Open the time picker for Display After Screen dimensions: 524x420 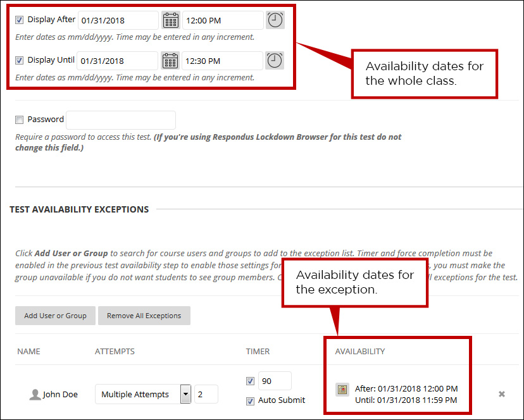pos(275,20)
